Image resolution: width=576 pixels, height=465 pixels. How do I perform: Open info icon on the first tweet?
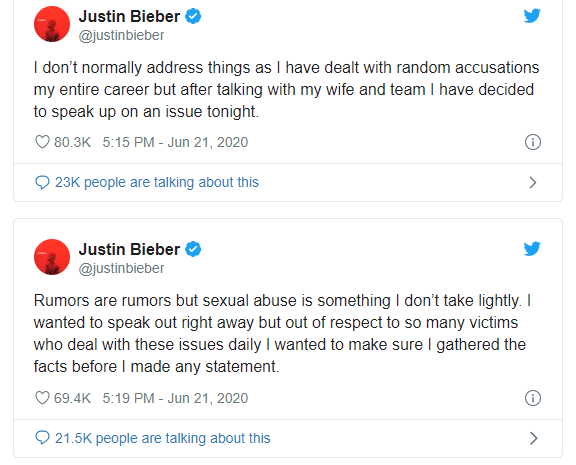[533, 142]
